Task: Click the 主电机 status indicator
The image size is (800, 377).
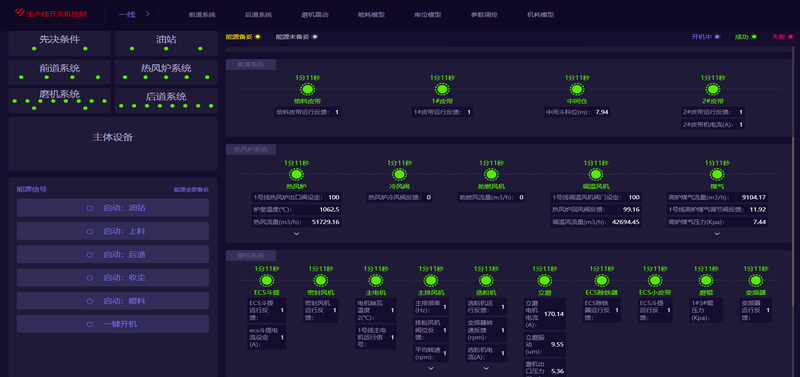Action: (376, 280)
